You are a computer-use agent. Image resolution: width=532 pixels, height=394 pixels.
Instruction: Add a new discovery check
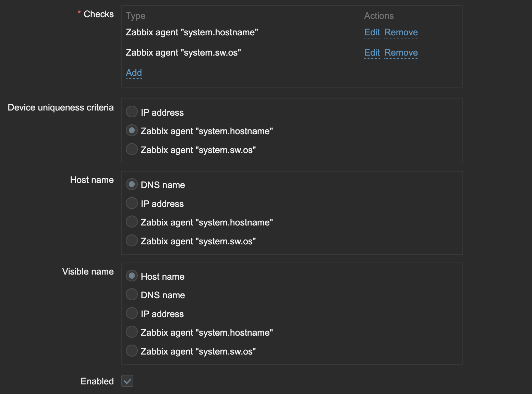[134, 73]
